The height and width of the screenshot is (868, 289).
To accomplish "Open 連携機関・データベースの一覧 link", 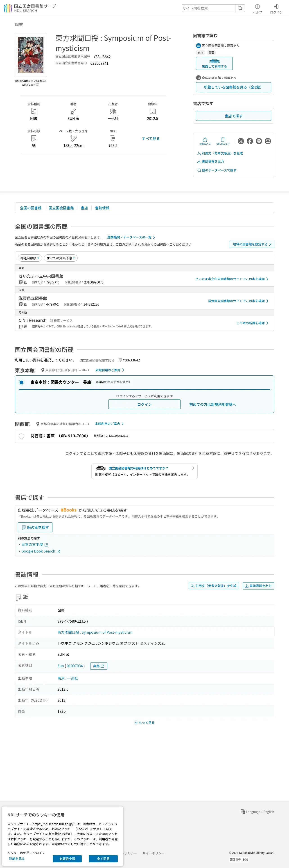I will 131,237.
